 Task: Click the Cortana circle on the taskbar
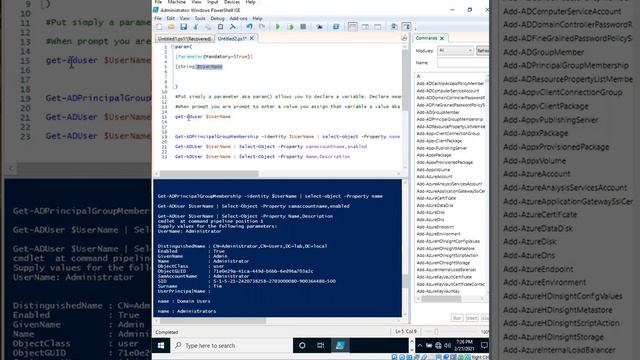pos(302,346)
